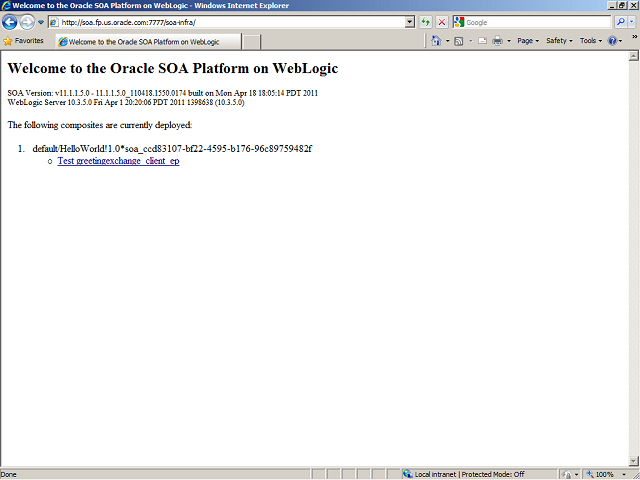This screenshot has height=480, width=640.
Task: Click the browser Forward button
Action: point(27,22)
